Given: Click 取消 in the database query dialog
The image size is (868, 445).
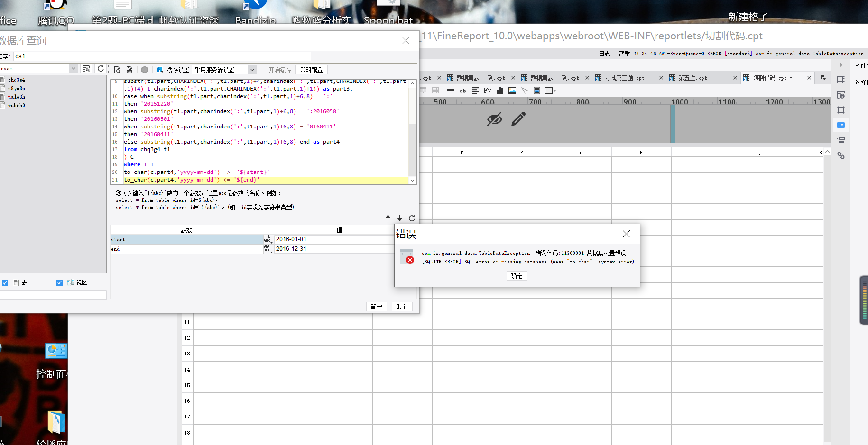Looking at the screenshot, I should (x=402, y=307).
